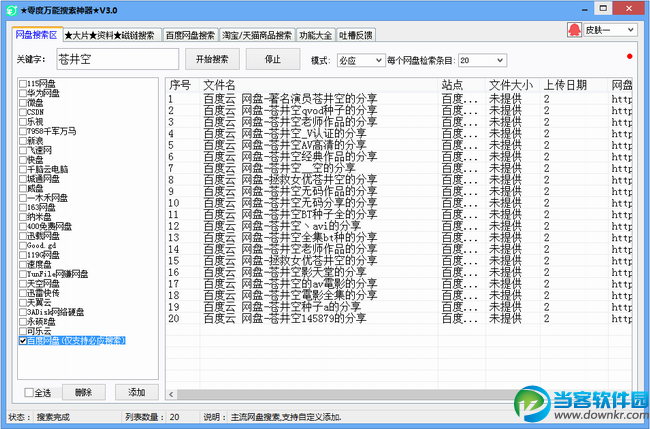This screenshot has height=429, width=650.
Task: Check the 7958千军万马 checkbox
Action: pyautogui.click(x=23, y=131)
